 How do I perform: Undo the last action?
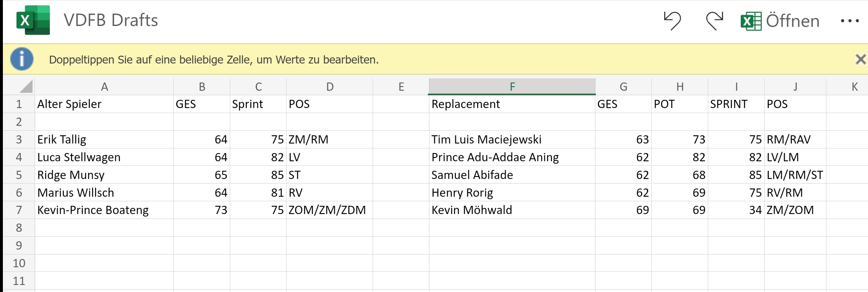672,21
